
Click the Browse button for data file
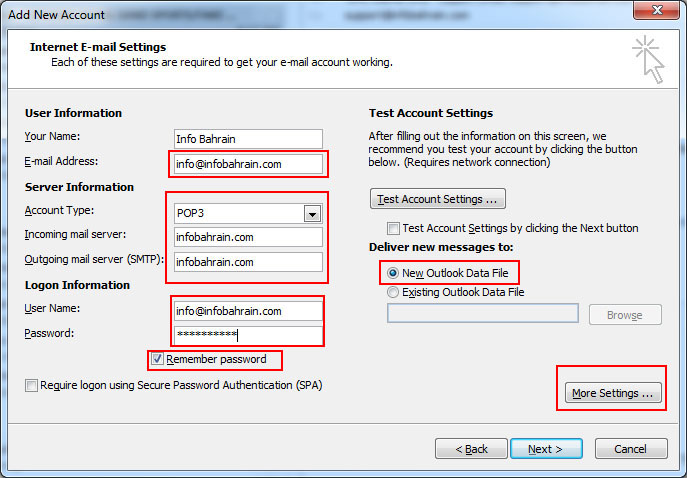(624, 315)
